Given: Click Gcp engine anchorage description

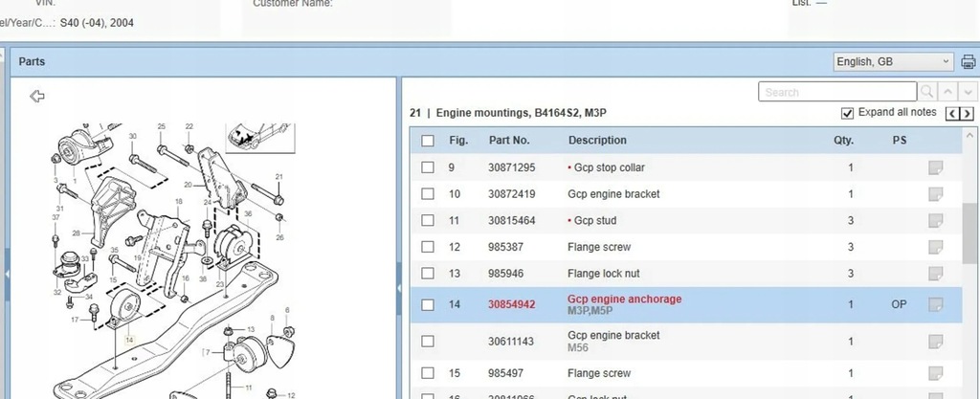Looking at the screenshot, I should coord(624,299).
